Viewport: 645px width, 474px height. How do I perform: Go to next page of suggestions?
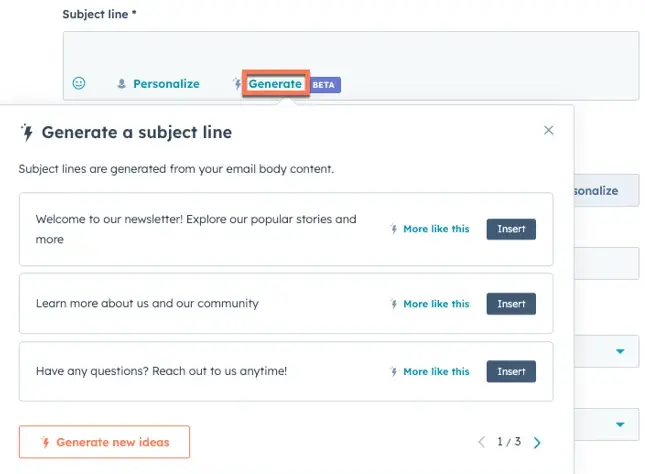538,442
